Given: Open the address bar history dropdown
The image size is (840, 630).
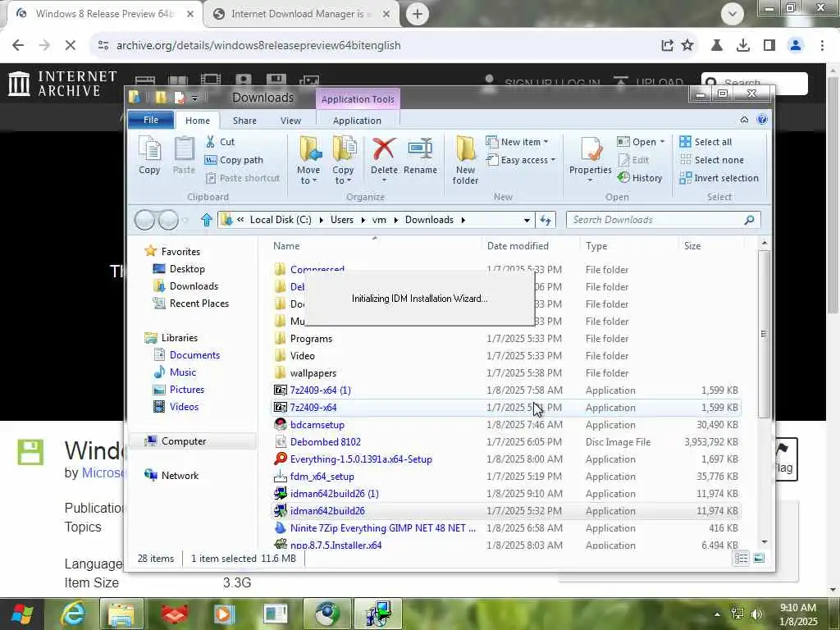Looking at the screenshot, I should click(x=527, y=220).
